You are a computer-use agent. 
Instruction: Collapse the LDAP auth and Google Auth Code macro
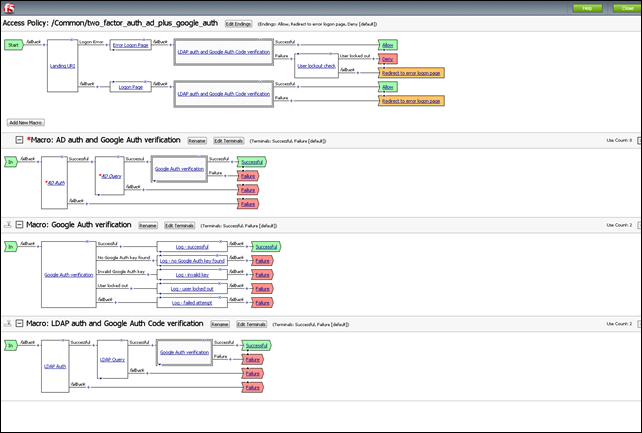[x=19, y=324]
